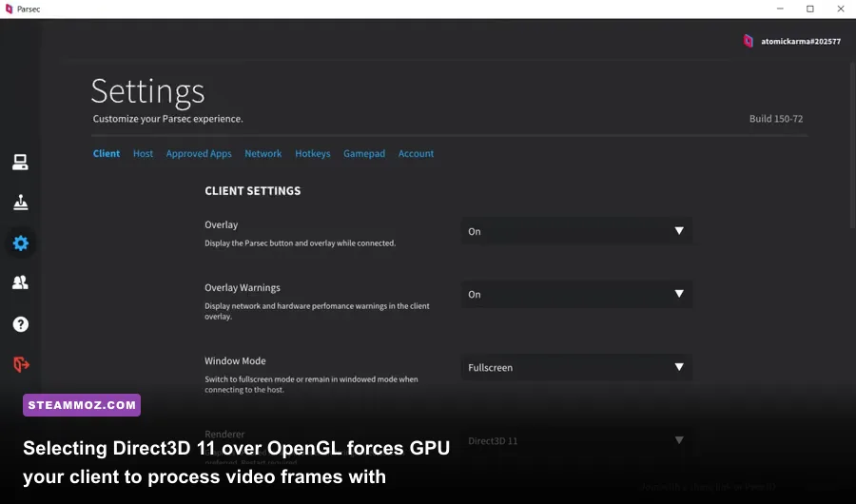
Task: Expand the Overlay Warnings dropdown
Action: click(x=576, y=294)
